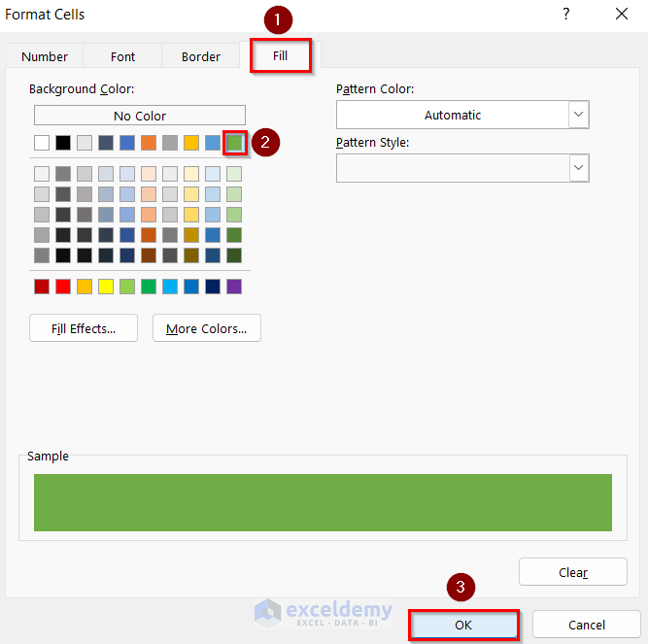
Task: Switch to the Border tab
Action: pyautogui.click(x=201, y=56)
